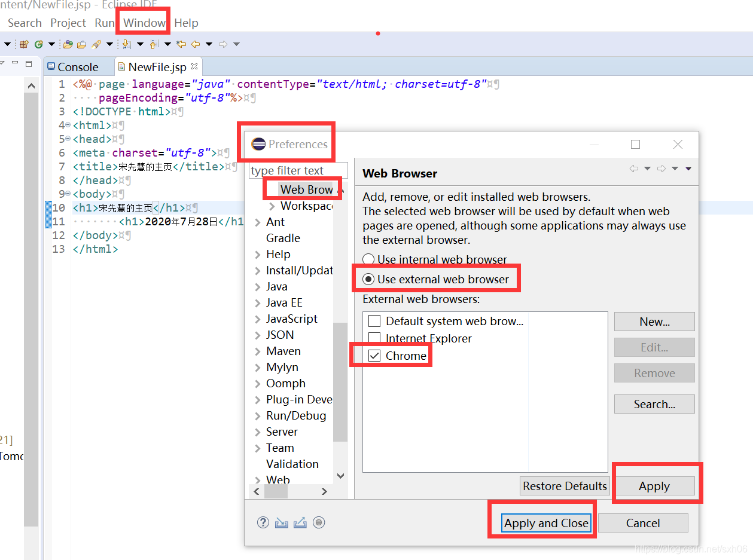This screenshot has height=560, width=753.
Task: Open the Project menu
Action: [68, 23]
